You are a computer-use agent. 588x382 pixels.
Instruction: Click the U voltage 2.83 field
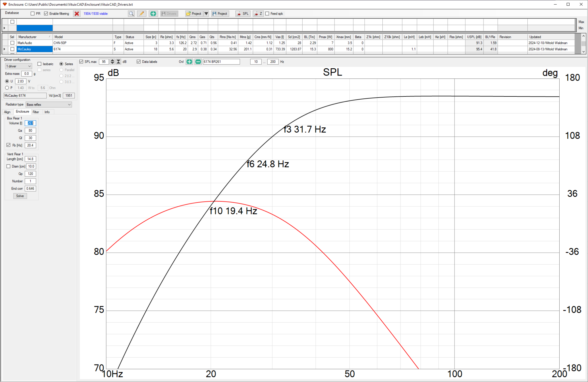[x=21, y=82]
